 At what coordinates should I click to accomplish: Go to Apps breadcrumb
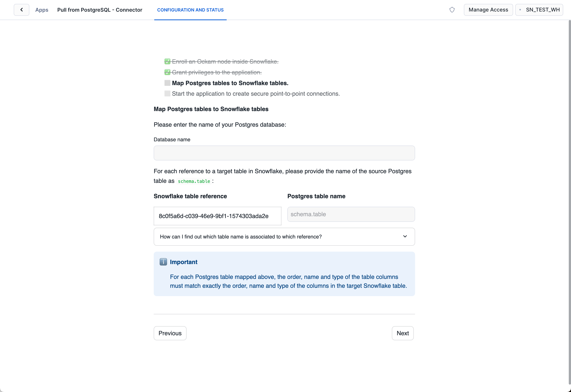(42, 10)
